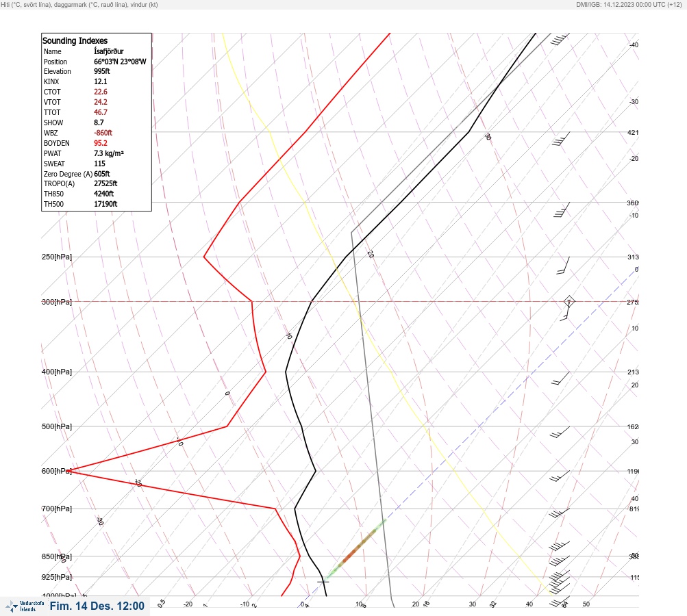This screenshot has width=687, height=616.
Task: Click the wind barb beside the 360 label
Action: (562, 209)
